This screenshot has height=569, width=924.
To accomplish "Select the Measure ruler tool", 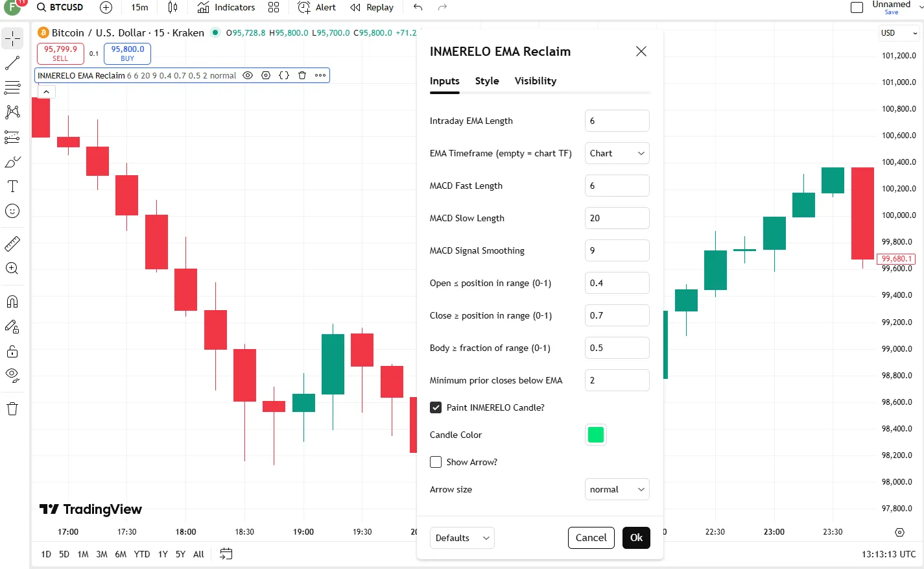I will (x=12, y=243).
